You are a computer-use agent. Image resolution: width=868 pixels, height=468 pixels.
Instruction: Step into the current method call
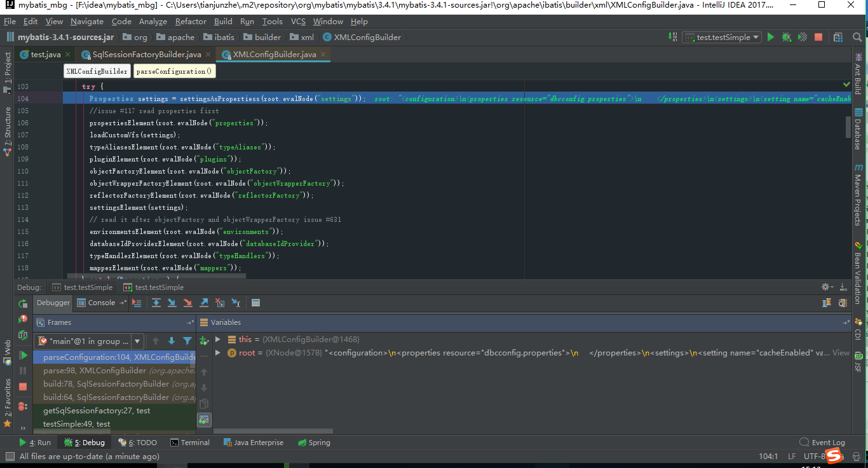click(x=172, y=303)
